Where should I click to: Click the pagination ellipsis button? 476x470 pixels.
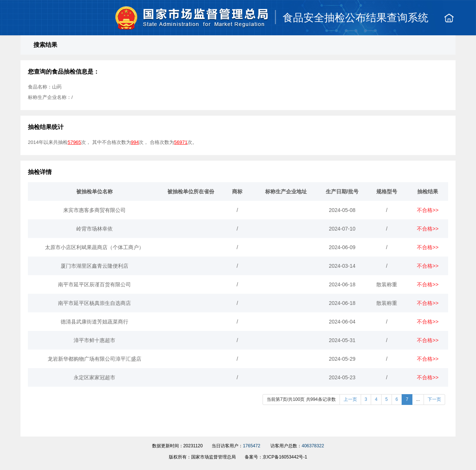tap(418, 399)
